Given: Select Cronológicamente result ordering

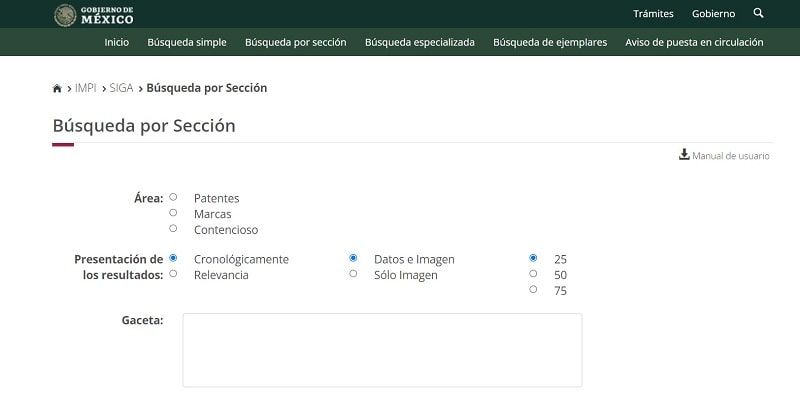Looking at the screenshot, I should pyautogui.click(x=173, y=258).
